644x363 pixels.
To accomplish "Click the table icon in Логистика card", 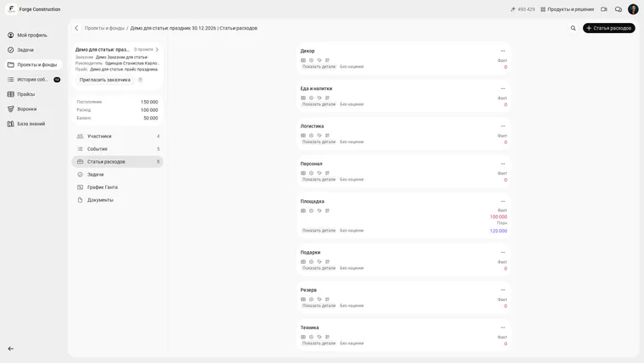I will click(x=303, y=136).
